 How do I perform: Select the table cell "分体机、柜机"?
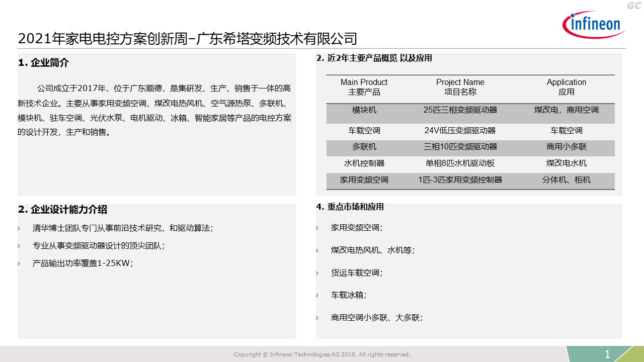tap(567, 179)
